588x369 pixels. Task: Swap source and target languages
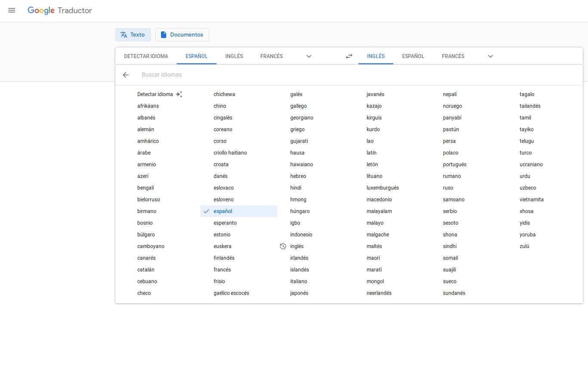[x=349, y=56]
